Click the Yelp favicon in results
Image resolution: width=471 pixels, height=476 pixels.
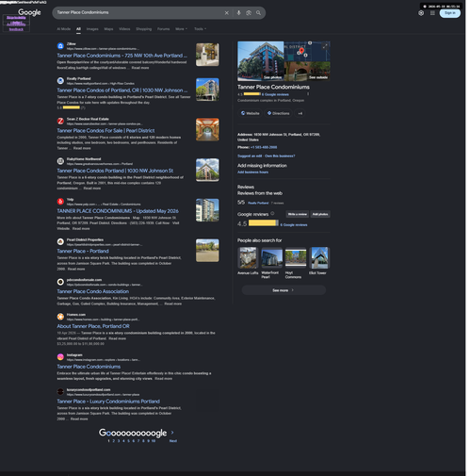[60, 202]
